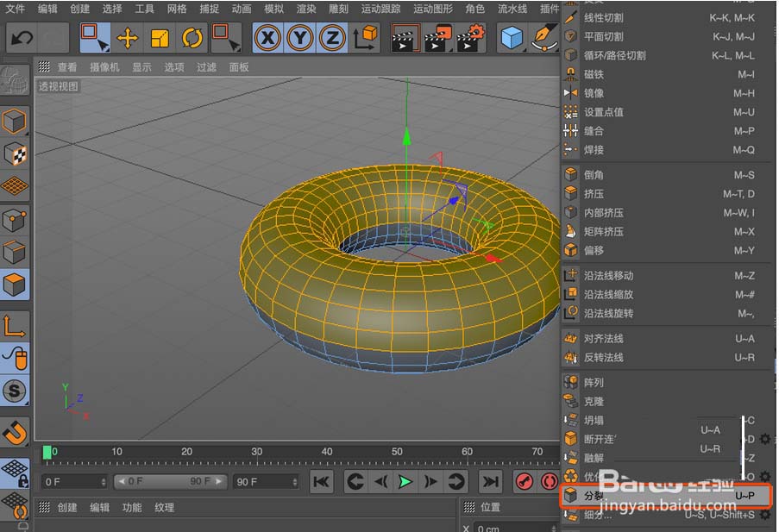Click the locked workplane icon
The width and height of the screenshot is (779, 532).
pos(15,473)
